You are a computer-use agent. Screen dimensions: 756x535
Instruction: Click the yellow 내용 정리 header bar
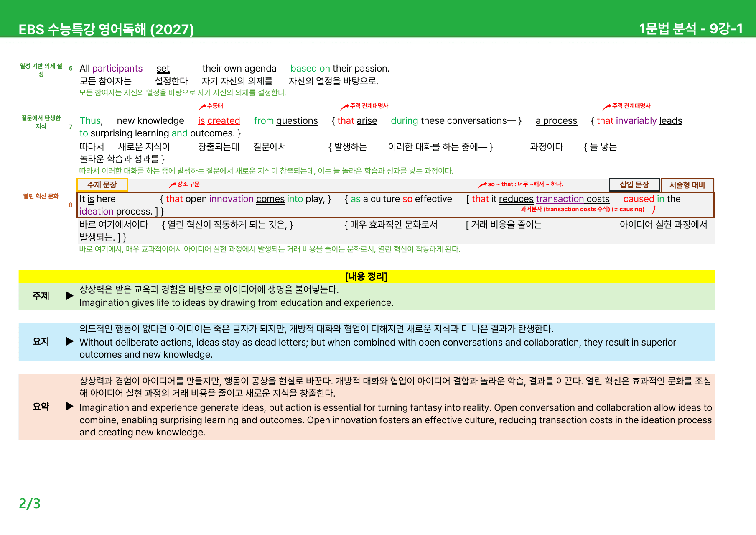point(367,276)
